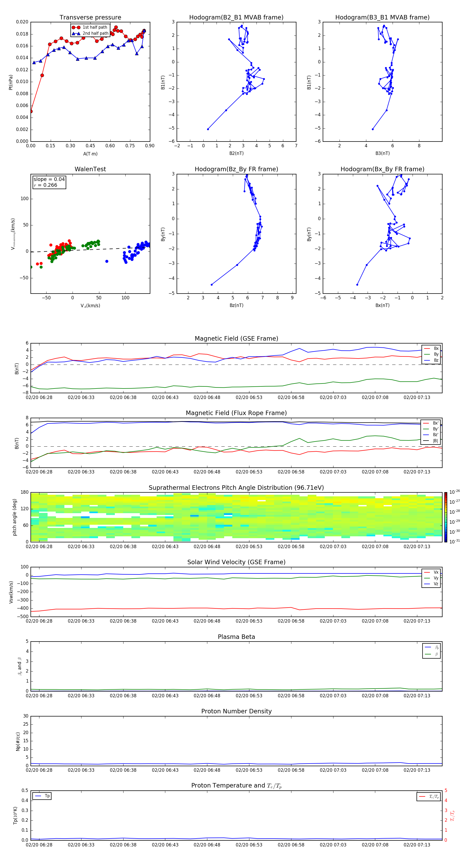Select the β entry in Plasma Beta legend
The width and height of the screenshot is (473, 868).
431,654
